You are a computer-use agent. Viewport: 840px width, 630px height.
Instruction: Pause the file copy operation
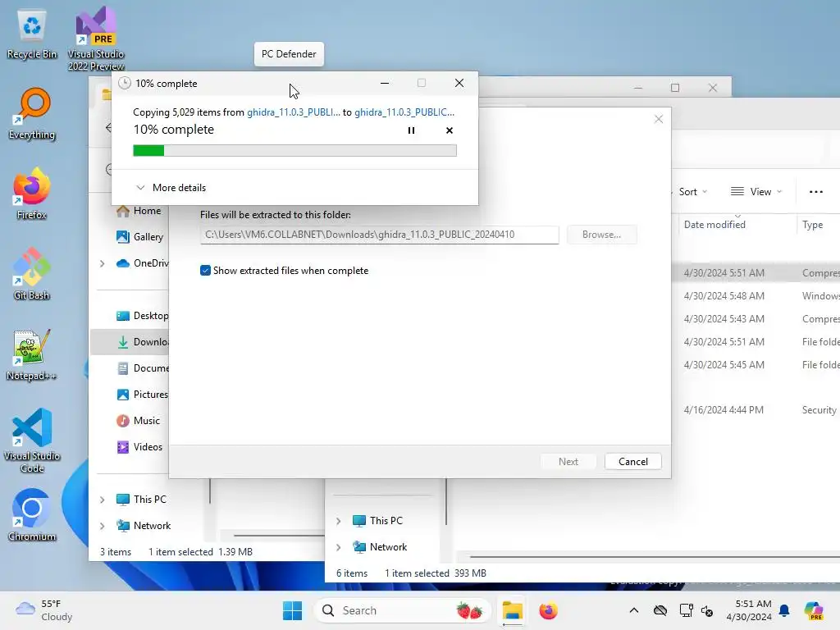(x=411, y=130)
